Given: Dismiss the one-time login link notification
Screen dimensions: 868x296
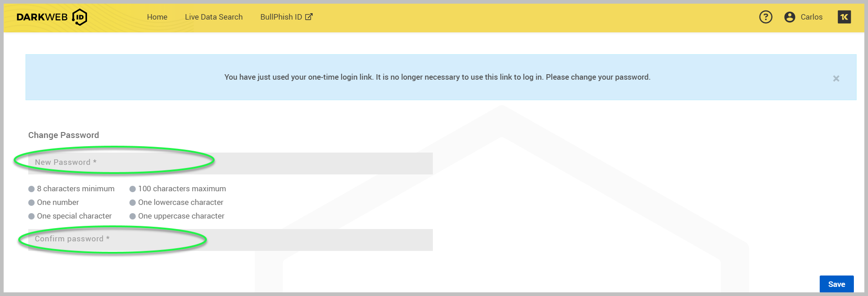Looking at the screenshot, I should pyautogui.click(x=836, y=78).
